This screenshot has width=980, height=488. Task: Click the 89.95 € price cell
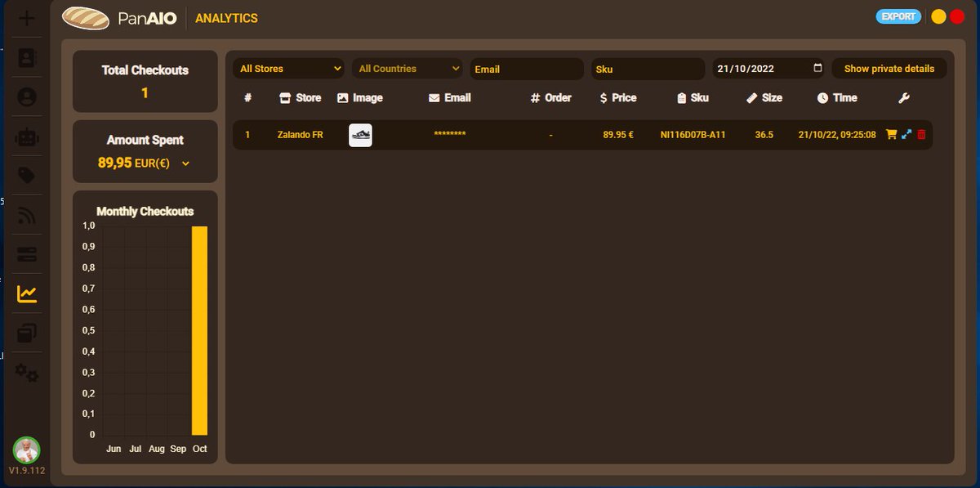[x=618, y=135]
